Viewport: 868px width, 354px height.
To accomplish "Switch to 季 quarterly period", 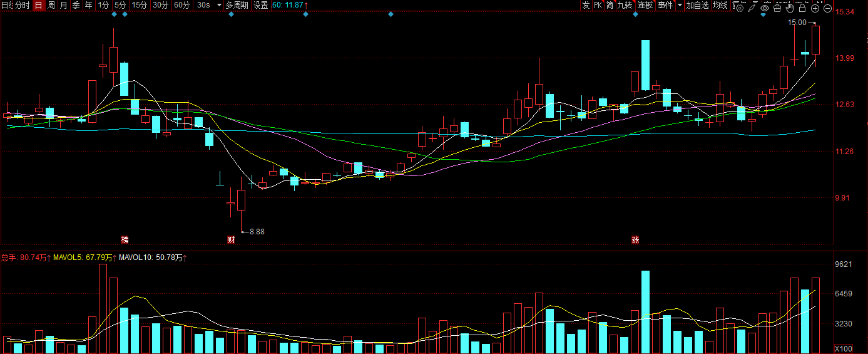I will coord(76,5).
